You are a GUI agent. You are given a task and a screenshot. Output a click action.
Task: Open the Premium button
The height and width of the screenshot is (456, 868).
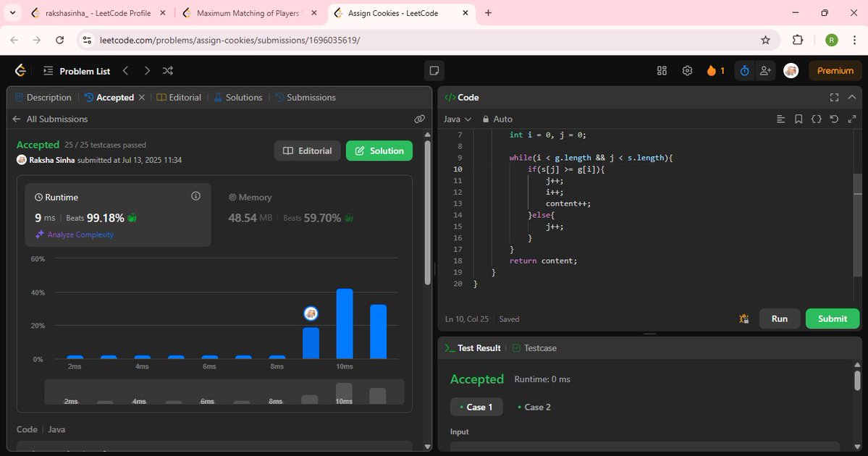pos(835,70)
